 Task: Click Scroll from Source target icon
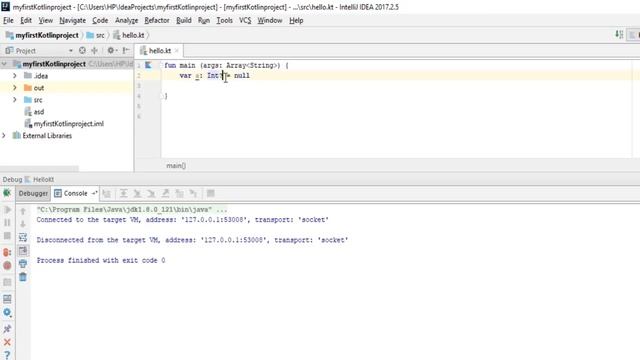82,50
